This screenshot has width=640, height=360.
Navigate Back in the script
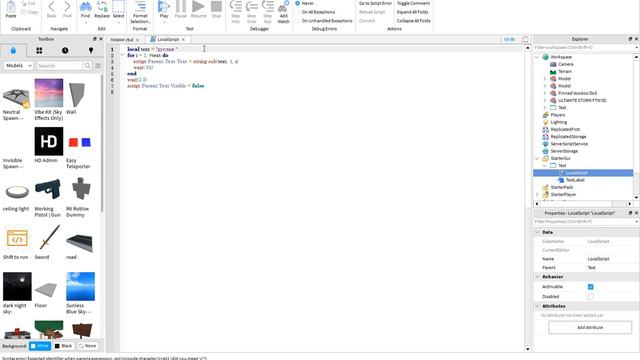[51, 9]
